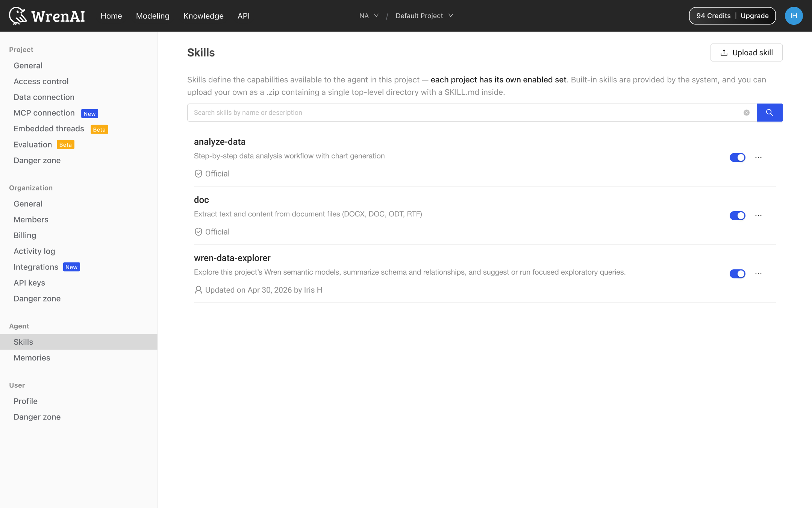The width and height of the screenshot is (812, 508).
Task: Click the New badge beside Integrations
Action: [x=71, y=267]
